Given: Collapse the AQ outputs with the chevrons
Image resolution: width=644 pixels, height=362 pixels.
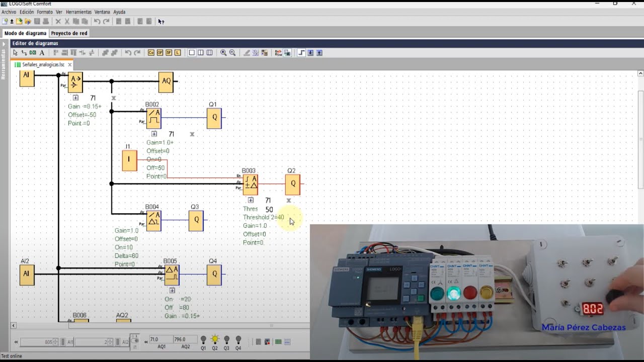Looking at the screenshot, I should tap(146, 342).
